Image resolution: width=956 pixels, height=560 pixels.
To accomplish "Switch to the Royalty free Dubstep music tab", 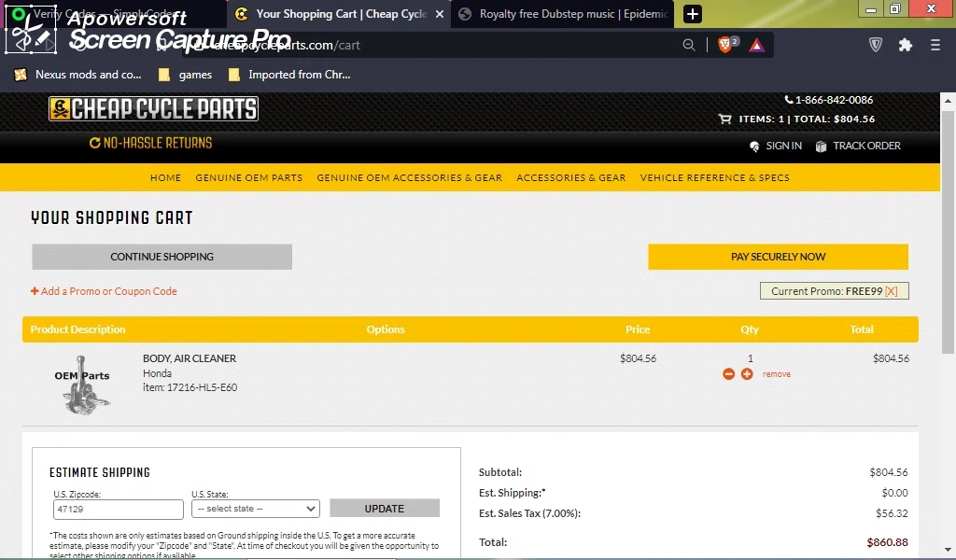I will pos(563,14).
